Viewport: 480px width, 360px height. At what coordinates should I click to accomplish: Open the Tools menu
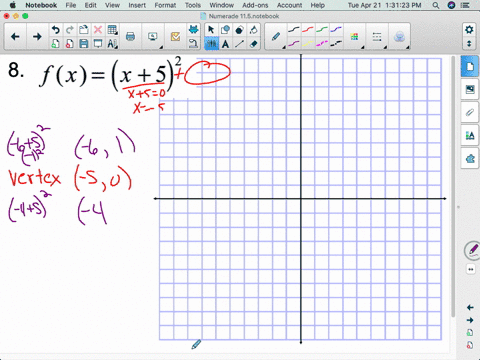tap(193, 5)
